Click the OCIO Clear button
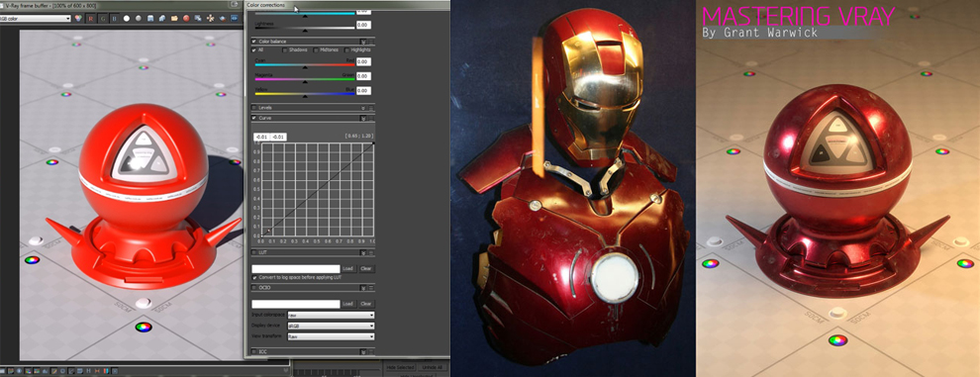This screenshot has height=377, width=980. (x=366, y=304)
